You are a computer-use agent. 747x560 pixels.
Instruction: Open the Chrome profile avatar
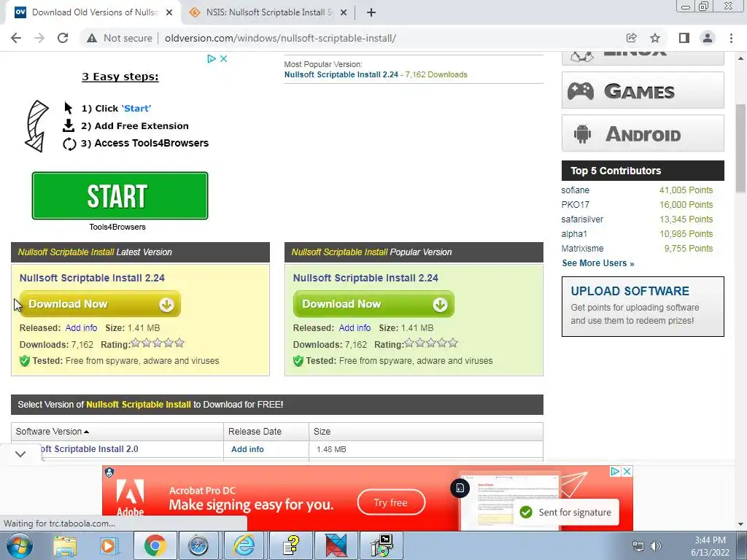click(x=708, y=38)
